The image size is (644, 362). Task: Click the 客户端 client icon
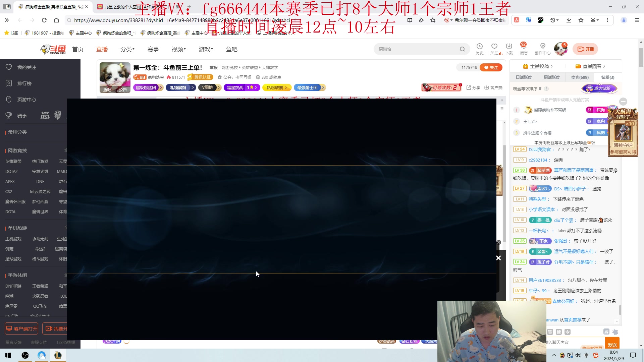tap(493, 87)
